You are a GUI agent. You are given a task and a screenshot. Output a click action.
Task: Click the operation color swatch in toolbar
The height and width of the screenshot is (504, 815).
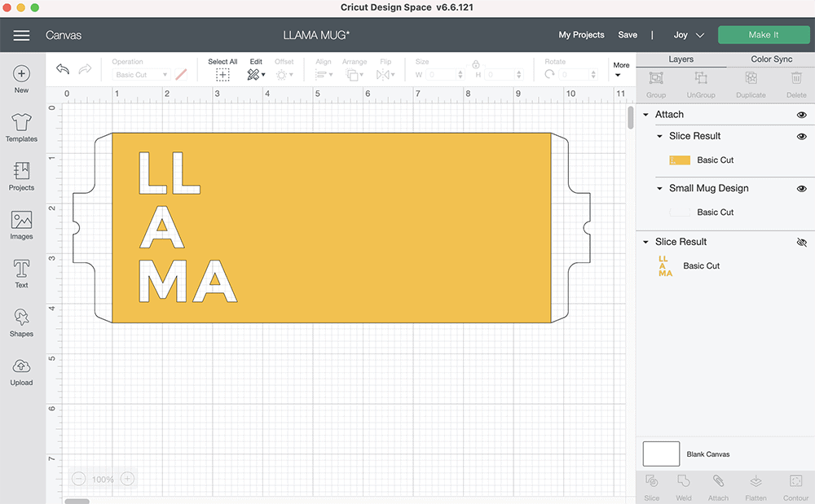[x=181, y=75]
